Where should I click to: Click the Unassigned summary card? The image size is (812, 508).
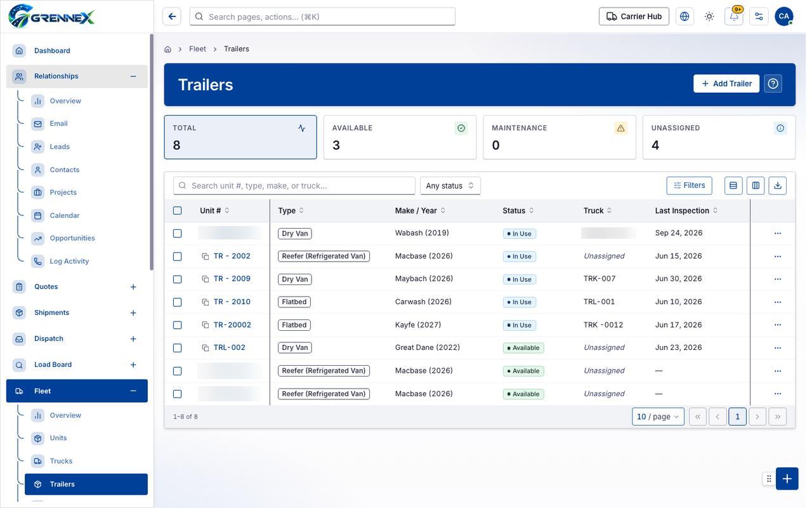tap(719, 137)
